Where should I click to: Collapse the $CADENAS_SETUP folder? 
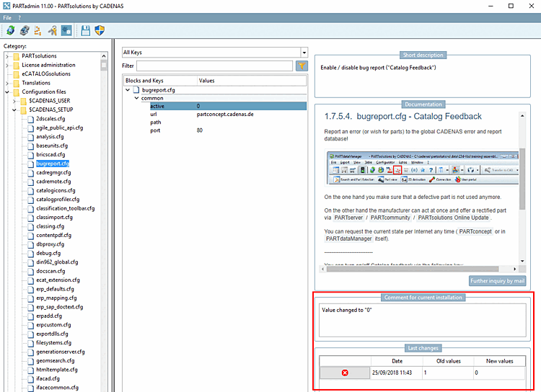tap(14, 110)
